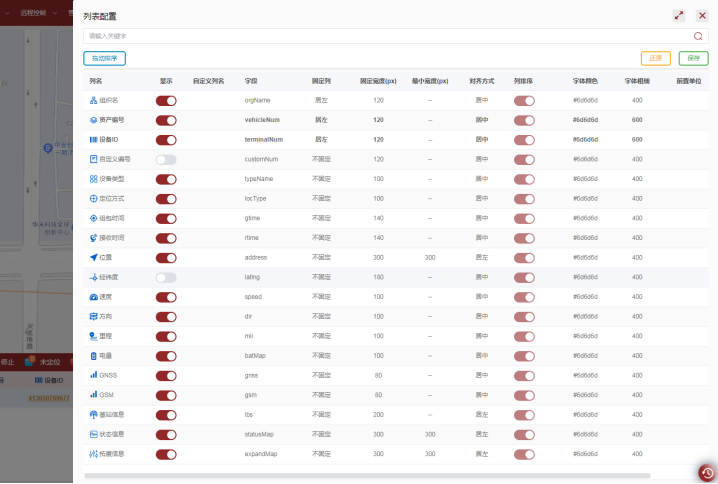
Task: Click the GNSS signal bars icon
Action: coord(93,375)
